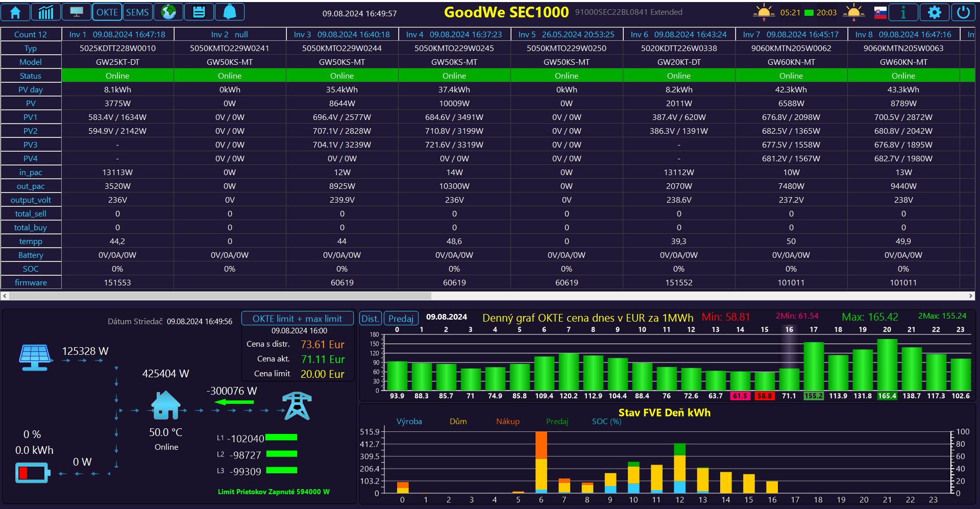
Task: Click the hour 12 stacked bar in Stav FVE chart
Action: click(x=680, y=468)
